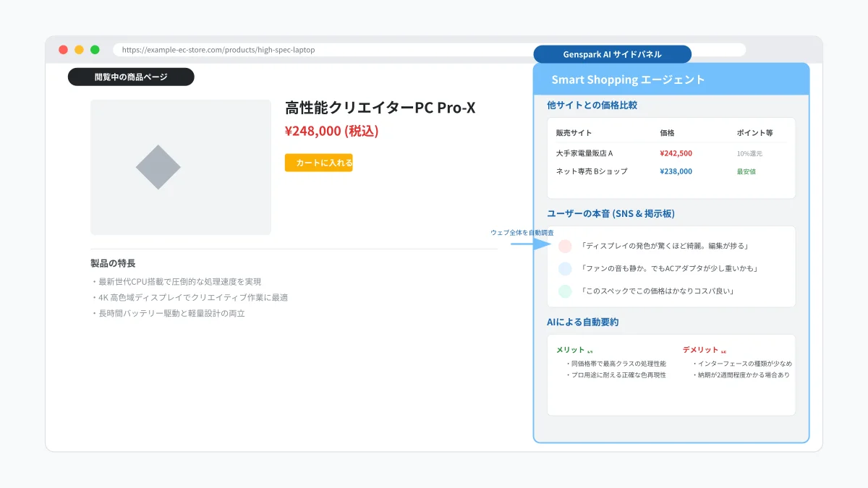Click the 閲覧中の商品ページ label badge
868x488 pixels.
[x=131, y=77]
